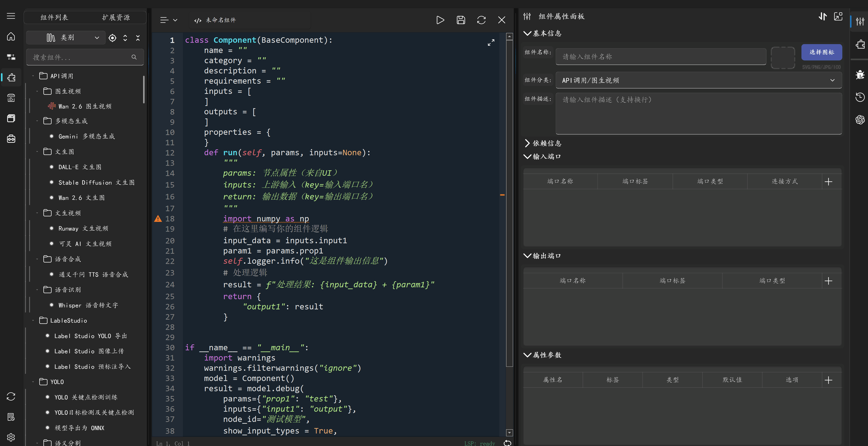The image size is (868, 446).
Task: Open settings gear in left sidebar
Action: pyautogui.click(x=11, y=437)
